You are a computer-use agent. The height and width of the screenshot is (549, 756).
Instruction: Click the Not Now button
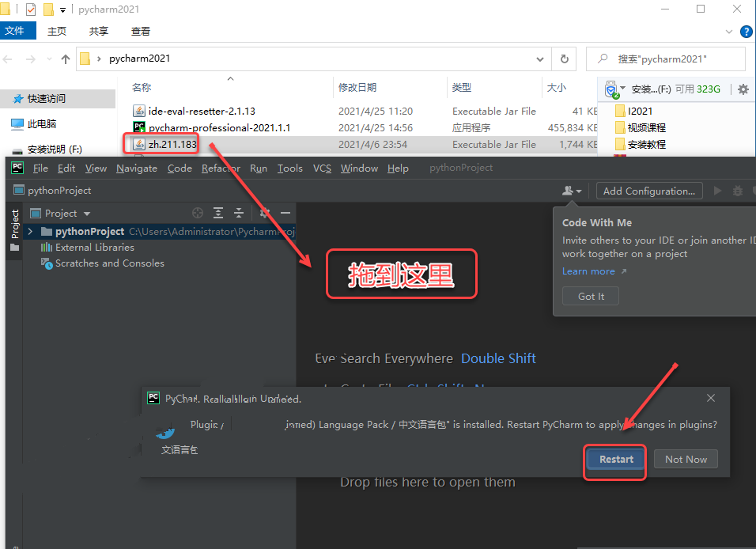pos(686,460)
